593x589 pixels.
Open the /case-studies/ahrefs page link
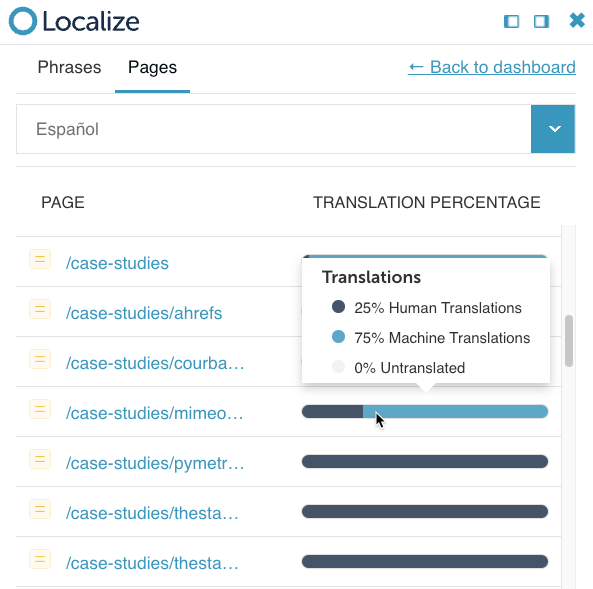[144, 313]
